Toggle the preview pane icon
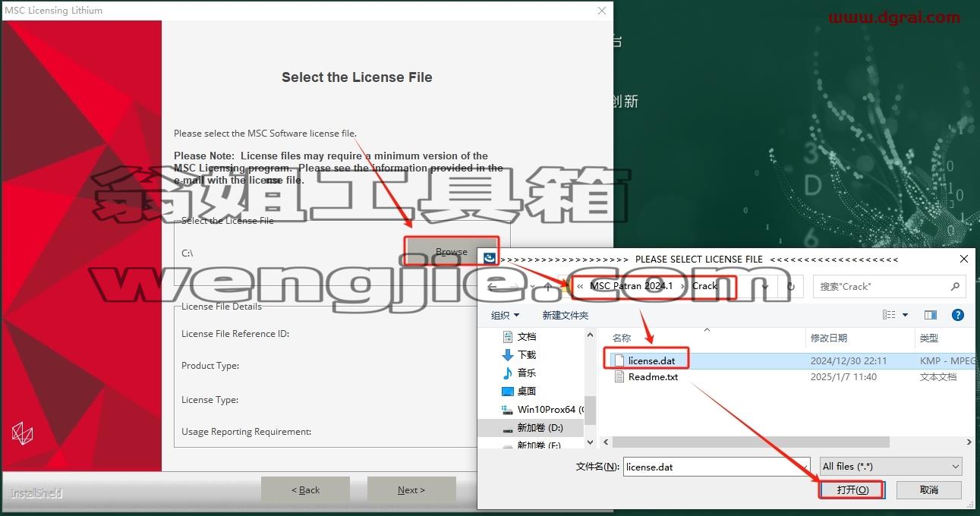 [x=931, y=315]
